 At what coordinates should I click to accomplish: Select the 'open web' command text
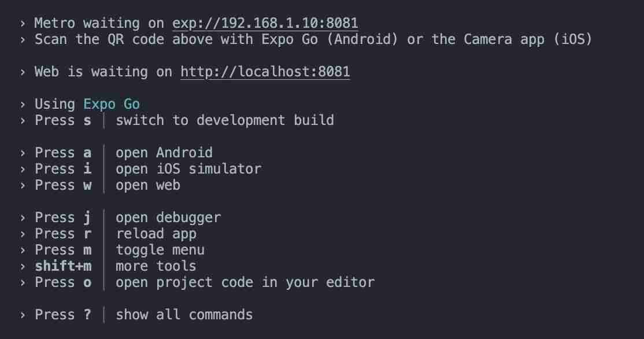[x=148, y=185]
